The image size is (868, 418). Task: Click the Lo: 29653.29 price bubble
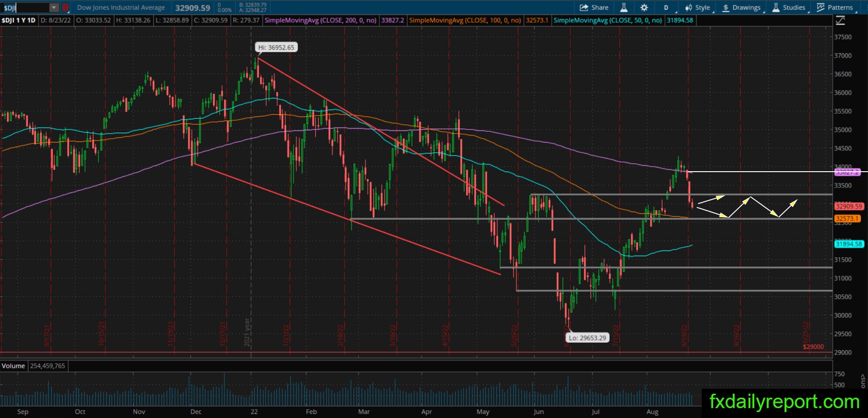tap(587, 338)
